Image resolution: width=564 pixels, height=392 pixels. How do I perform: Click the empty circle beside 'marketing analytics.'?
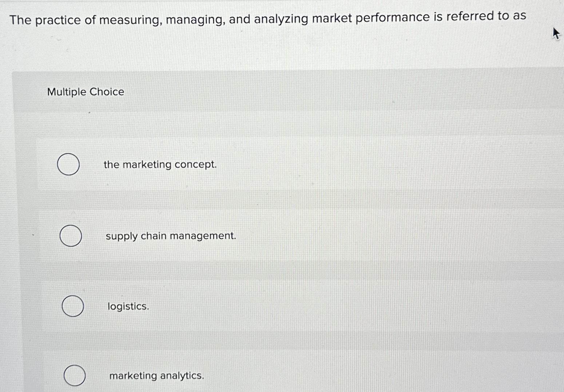(75, 375)
